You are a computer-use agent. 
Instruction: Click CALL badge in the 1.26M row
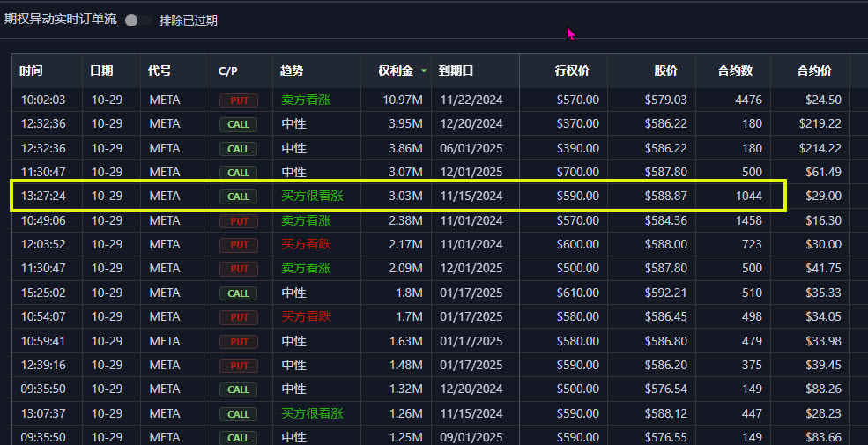tap(238, 414)
